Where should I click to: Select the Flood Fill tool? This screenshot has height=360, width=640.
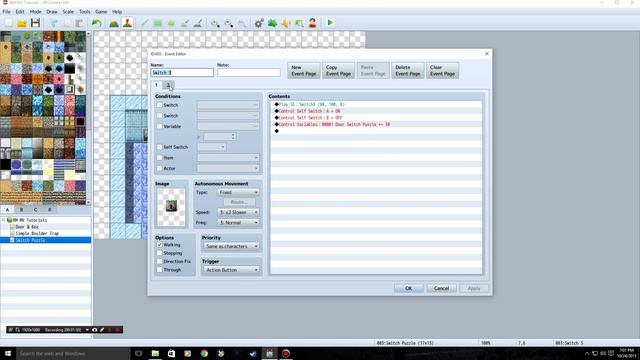click(x=184, y=23)
